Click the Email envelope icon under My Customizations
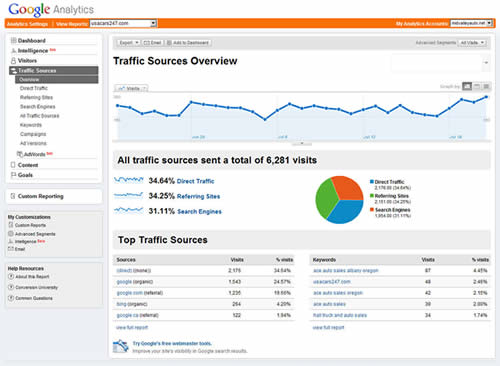Viewport: 500px width, 366px height. (x=11, y=249)
